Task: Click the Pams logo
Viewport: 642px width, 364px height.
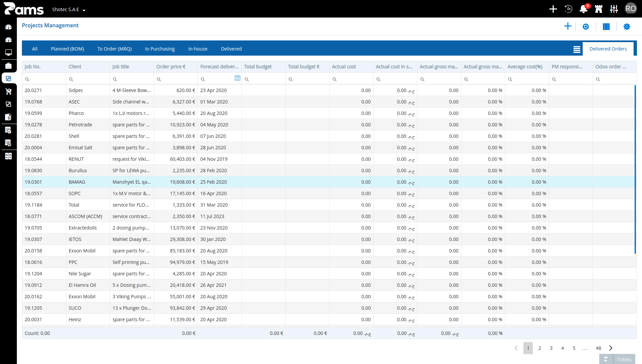Action: tap(24, 9)
